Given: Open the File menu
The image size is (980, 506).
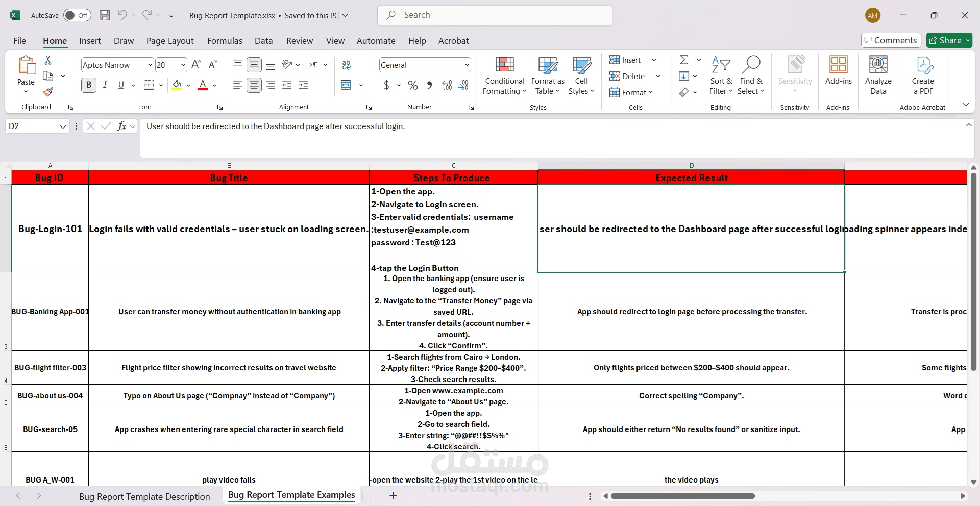Looking at the screenshot, I should point(19,41).
